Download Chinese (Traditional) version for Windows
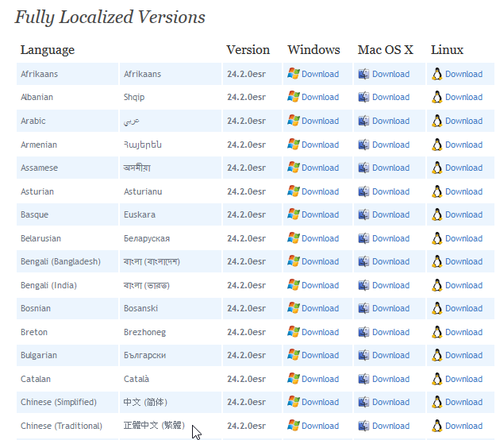 point(320,426)
